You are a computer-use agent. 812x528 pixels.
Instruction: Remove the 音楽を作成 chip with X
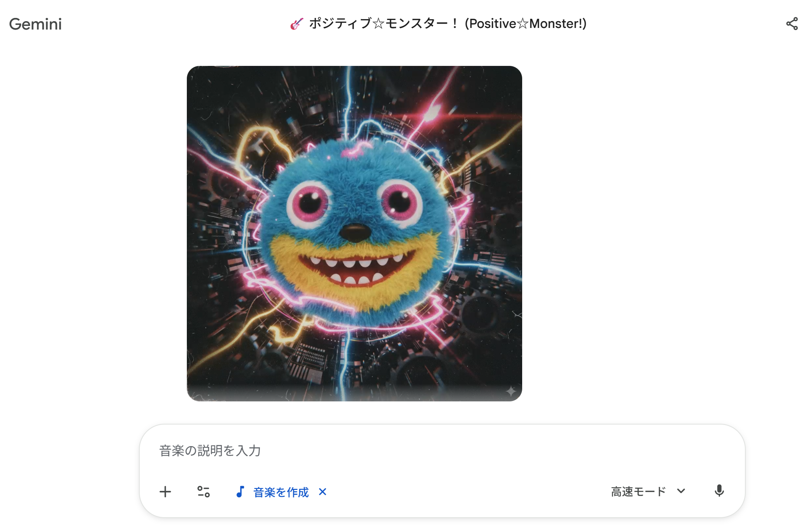323,492
